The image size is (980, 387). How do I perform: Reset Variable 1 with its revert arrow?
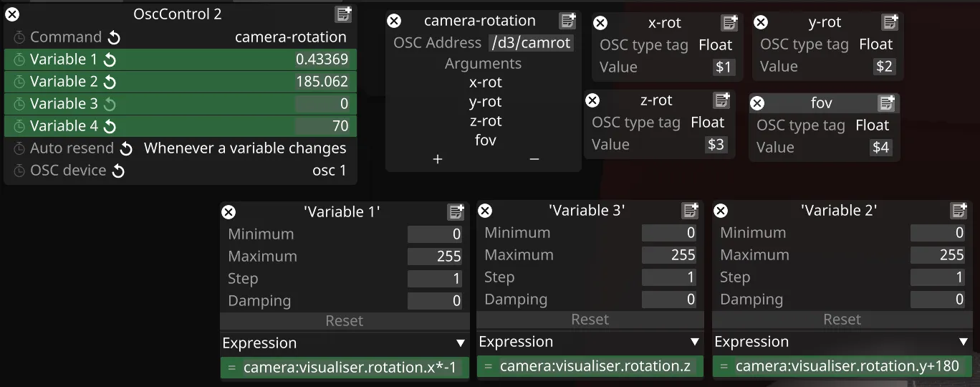pyautogui.click(x=110, y=59)
